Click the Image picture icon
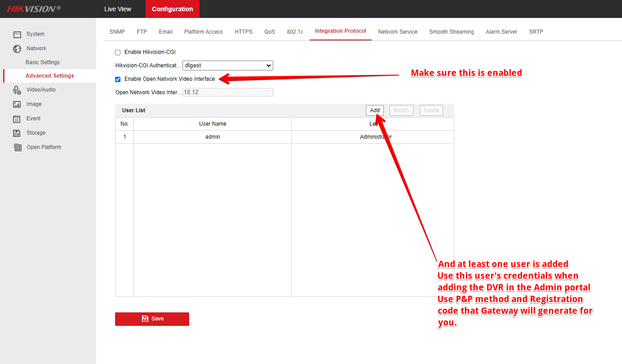622x364 pixels. coord(18,104)
